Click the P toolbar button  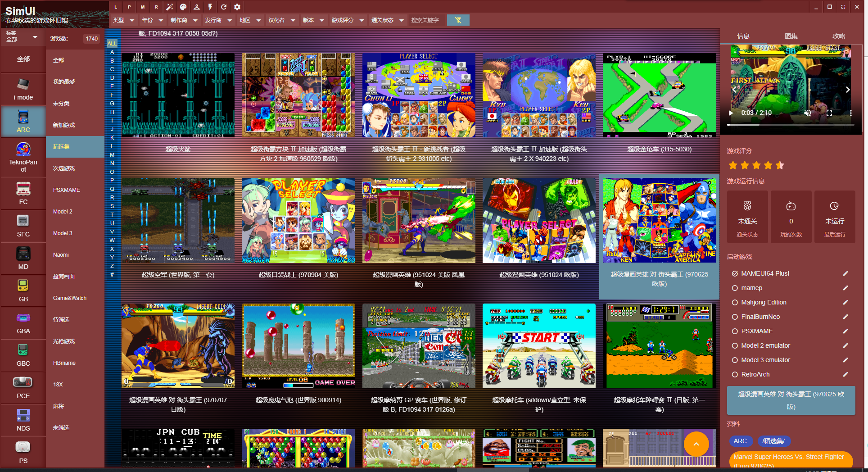(x=129, y=7)
